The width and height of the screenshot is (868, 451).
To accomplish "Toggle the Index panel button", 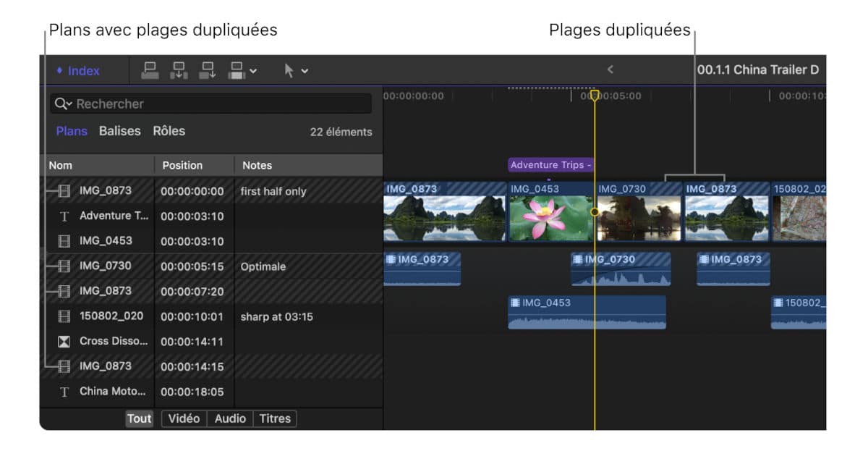I will 78,71.
